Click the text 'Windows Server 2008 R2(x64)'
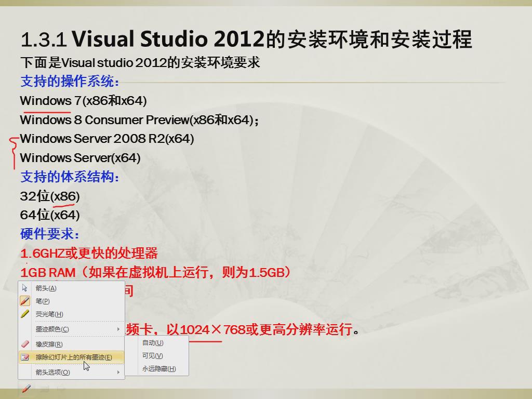Viewport: 532px width, 399px height. pos(107,139)
